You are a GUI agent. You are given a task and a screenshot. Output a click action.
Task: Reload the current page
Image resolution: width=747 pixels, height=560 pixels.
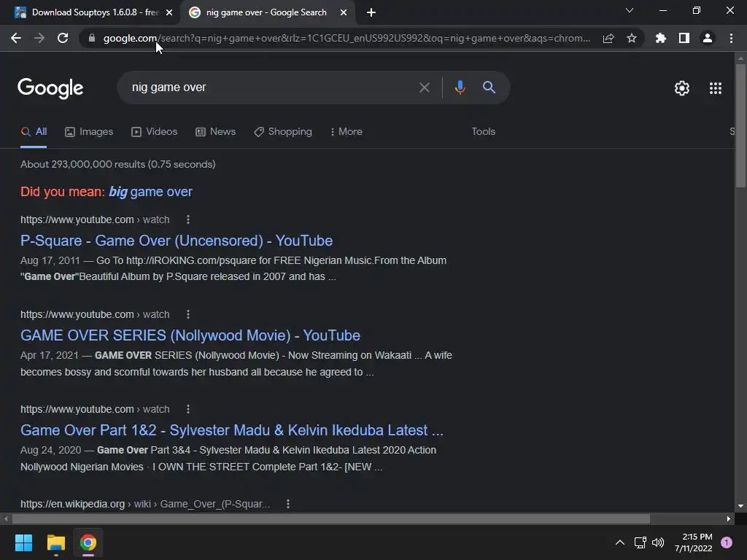tap(63, 38)
